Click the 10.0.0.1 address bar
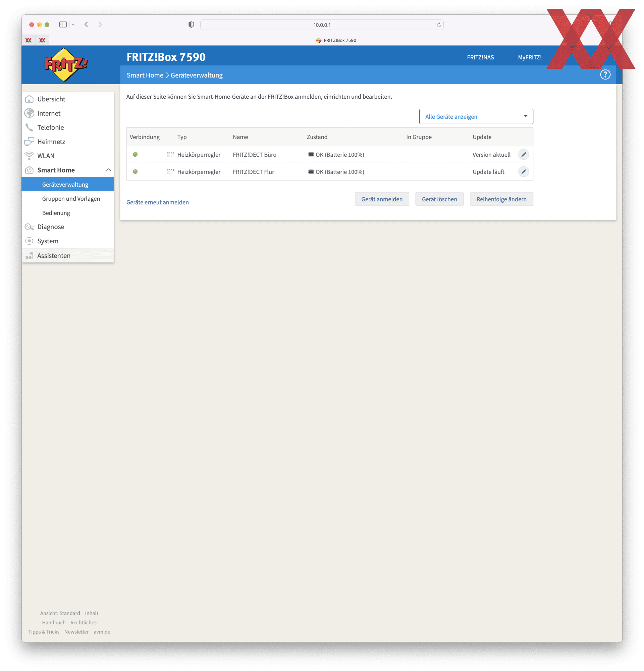The image size is (644, 671). point(321,25)
